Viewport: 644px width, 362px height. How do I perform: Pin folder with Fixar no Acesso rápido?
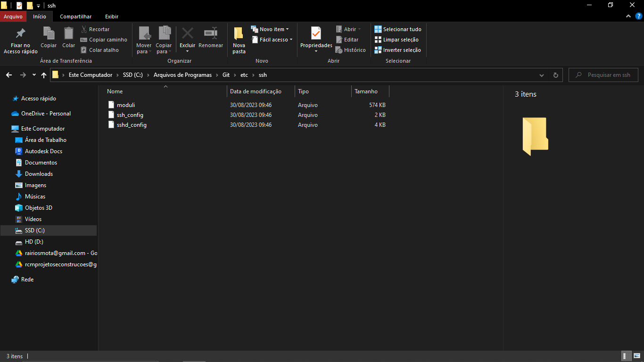click(x=20, y=41)
